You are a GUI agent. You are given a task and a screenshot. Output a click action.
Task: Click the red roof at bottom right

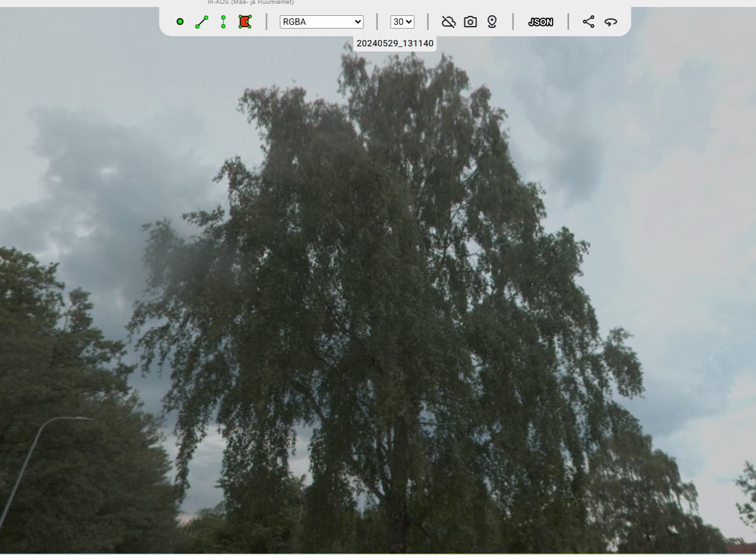pos(741,548)
